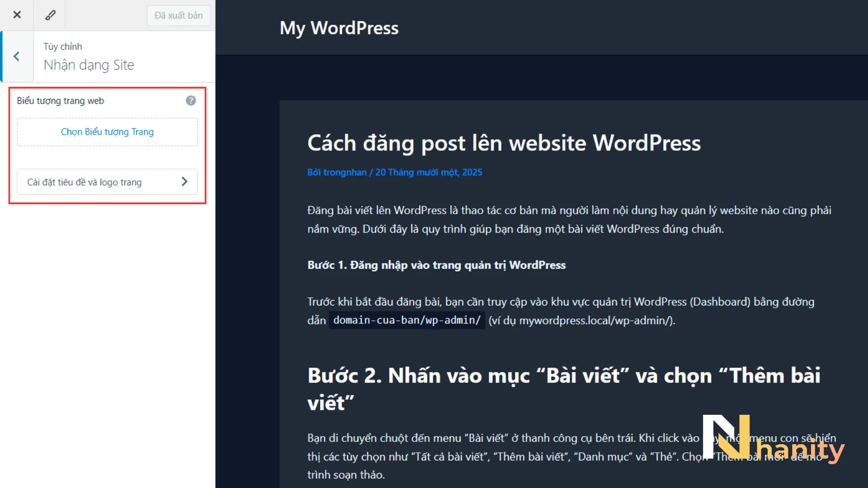The width and height of the screenshot is (868, 488).
Task: Click the code text domain-cua-ban/wp-admin/
Action: click(x=407, y=320)
